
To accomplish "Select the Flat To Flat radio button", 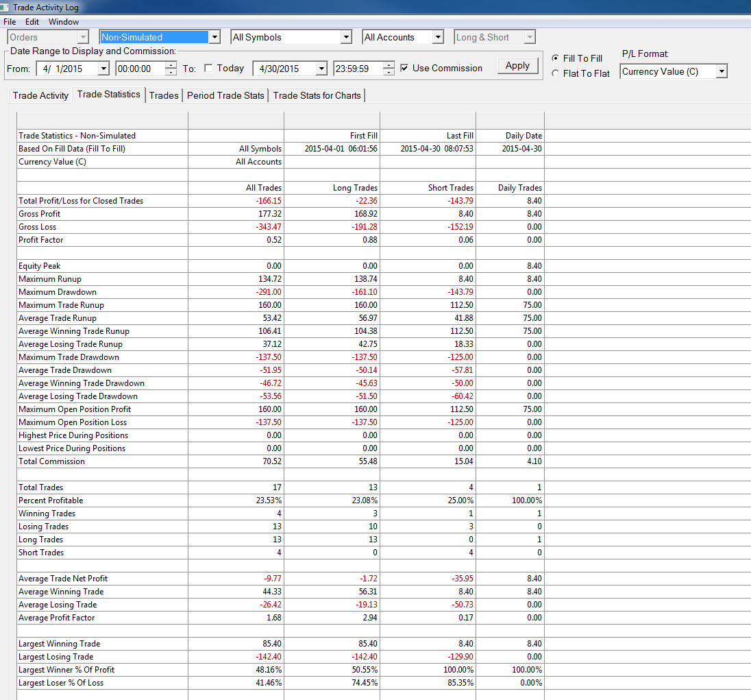I will 555,73.
